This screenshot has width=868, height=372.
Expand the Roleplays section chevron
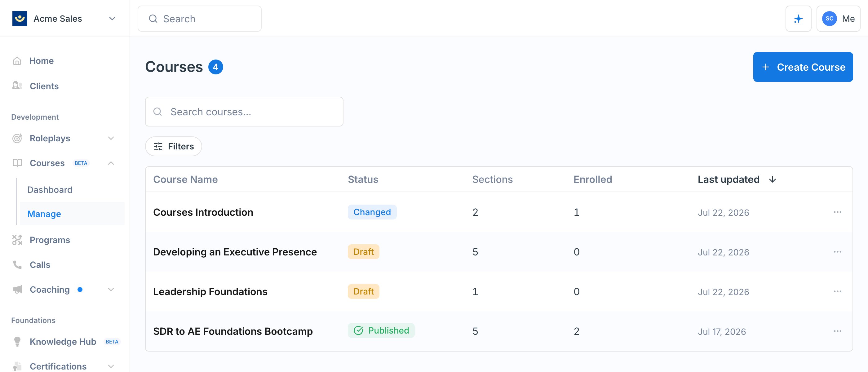111,138
